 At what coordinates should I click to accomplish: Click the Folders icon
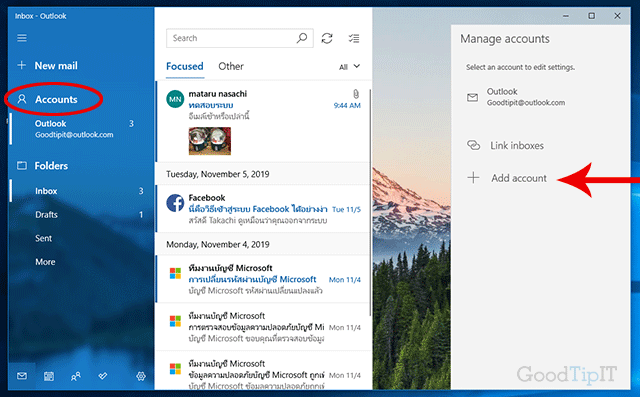click(22, 165)
